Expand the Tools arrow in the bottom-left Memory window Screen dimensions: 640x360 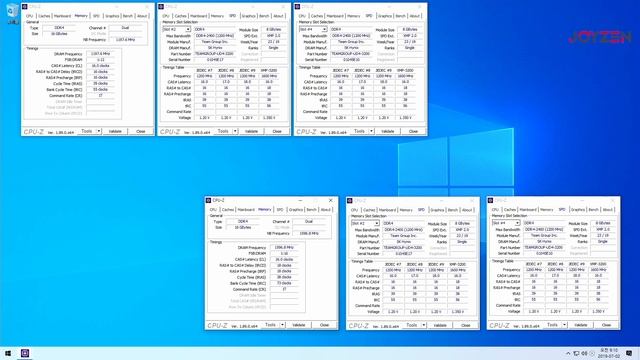tap(282, 325)
